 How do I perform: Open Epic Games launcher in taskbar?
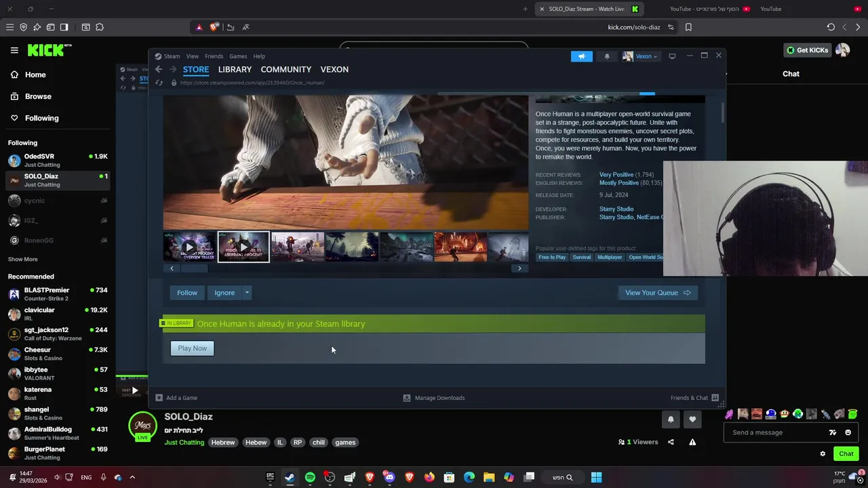point(270,477)
